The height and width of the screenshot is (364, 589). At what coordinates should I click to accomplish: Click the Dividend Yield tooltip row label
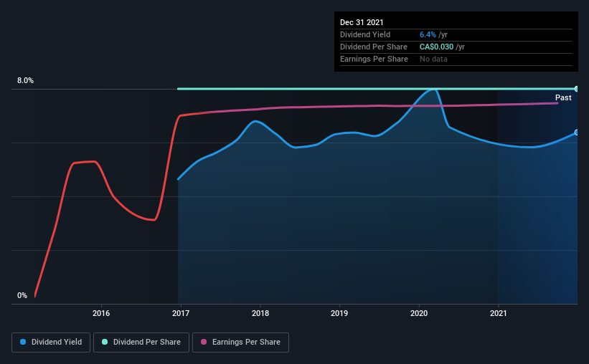pos(365,34)
